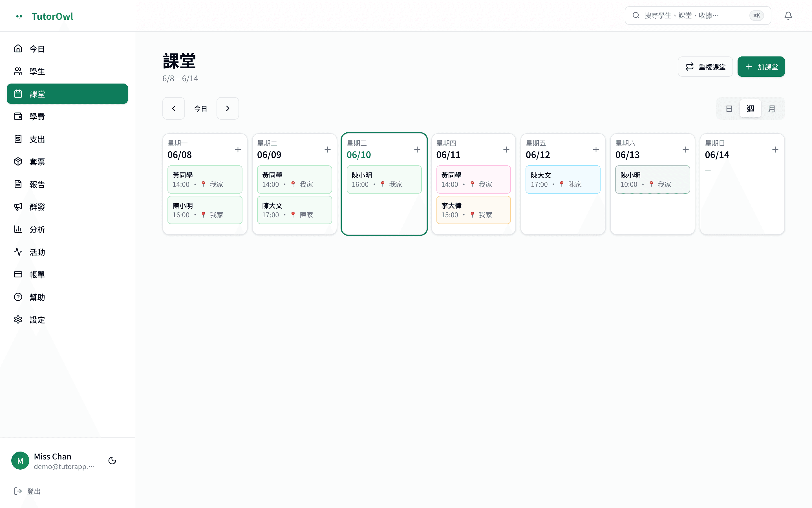Open 報告 in sidebar

tap(67, 184)
